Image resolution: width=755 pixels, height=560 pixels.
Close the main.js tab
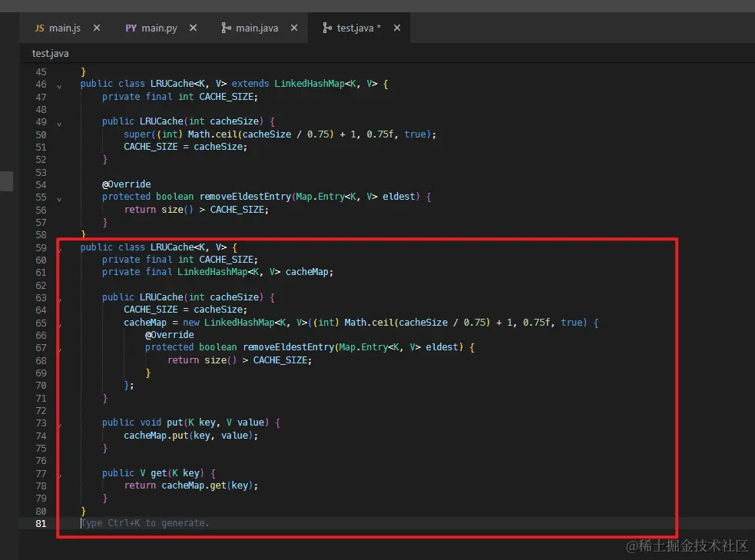97,28
